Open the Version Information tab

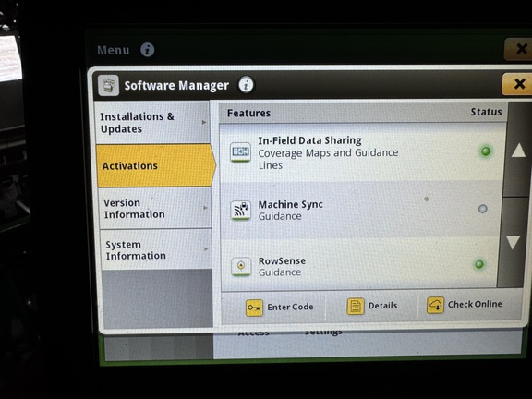pyautogui.click(x=154, y=209)
